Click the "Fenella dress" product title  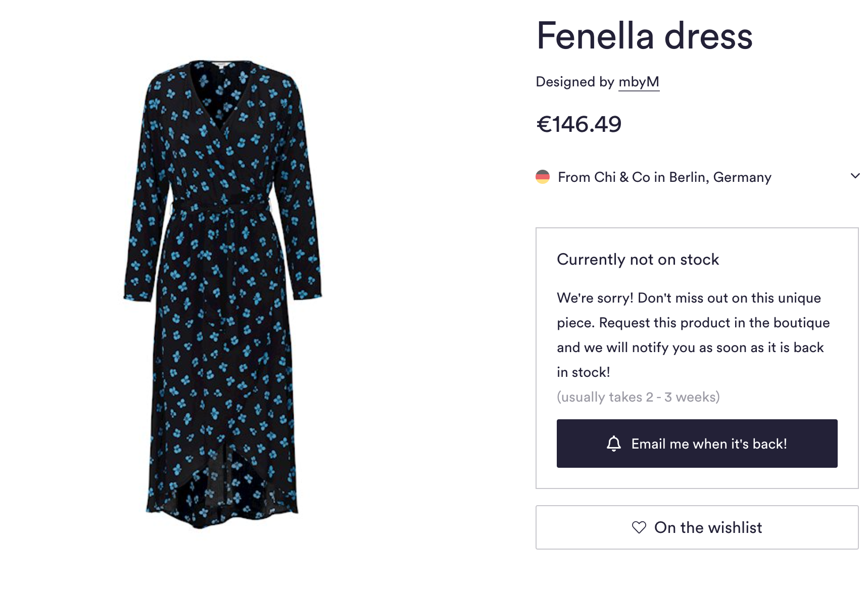(x=644, y=36)
